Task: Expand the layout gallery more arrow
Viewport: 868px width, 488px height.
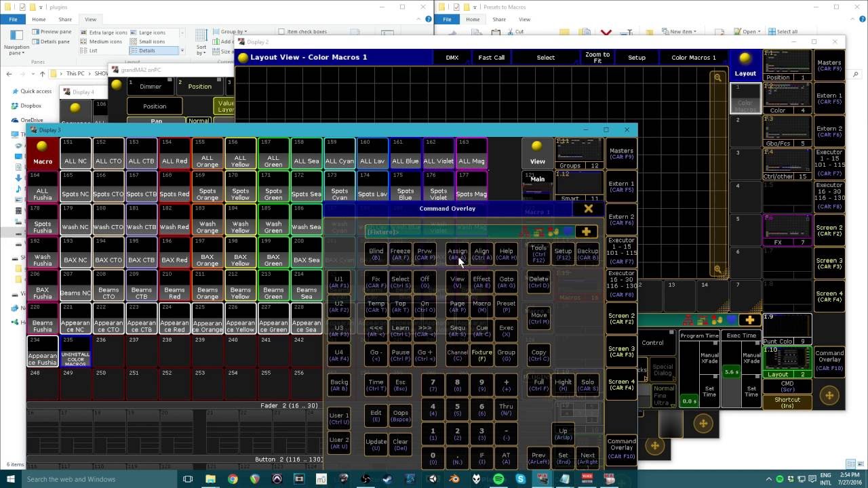Action: (x=182, y=51)
